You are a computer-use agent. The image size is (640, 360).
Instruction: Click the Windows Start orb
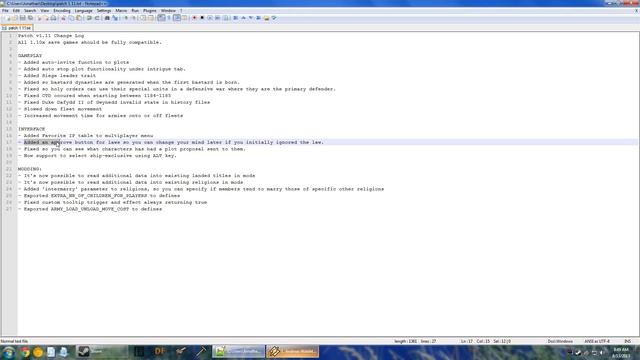point(9,352)
